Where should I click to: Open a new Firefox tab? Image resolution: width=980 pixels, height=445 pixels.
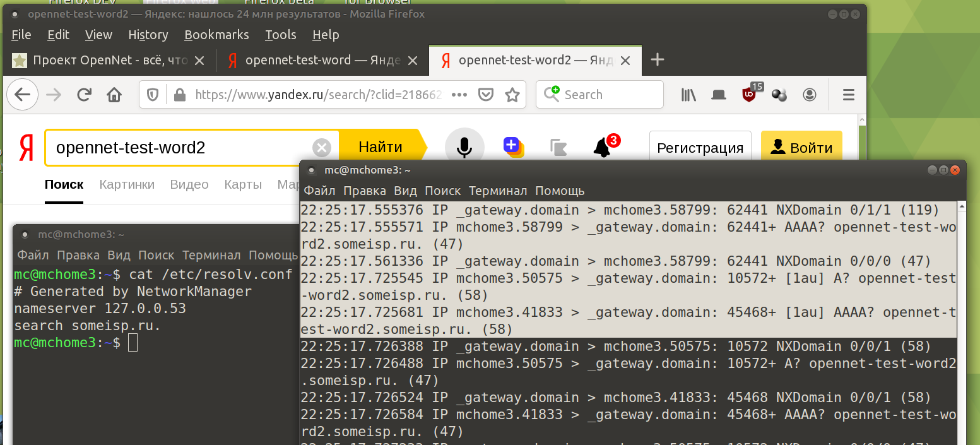658,60
